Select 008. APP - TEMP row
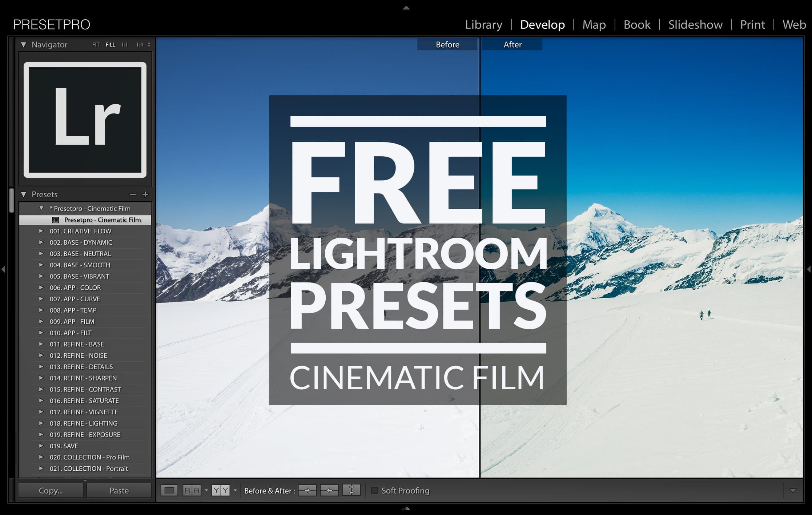Image resolution: width=812 pixels, height=515 pixels. pyautogui.click(x=85, y=310)
